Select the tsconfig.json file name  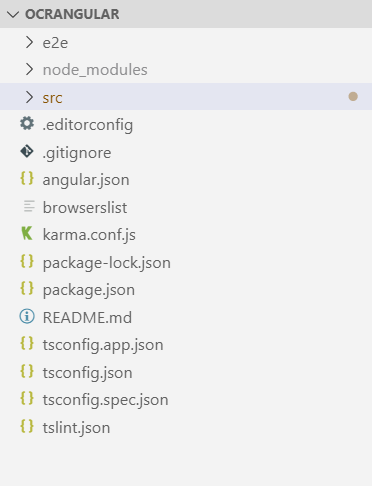[87, 373]
